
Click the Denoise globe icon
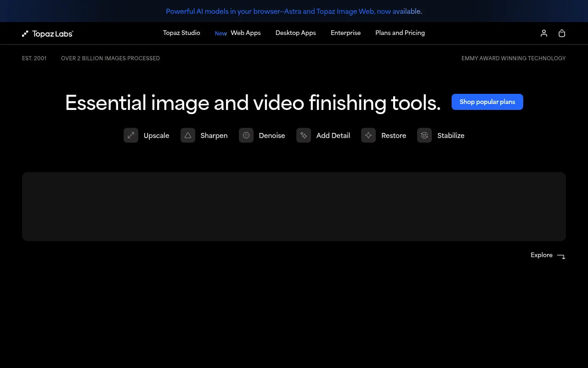[x=246, y=135]
